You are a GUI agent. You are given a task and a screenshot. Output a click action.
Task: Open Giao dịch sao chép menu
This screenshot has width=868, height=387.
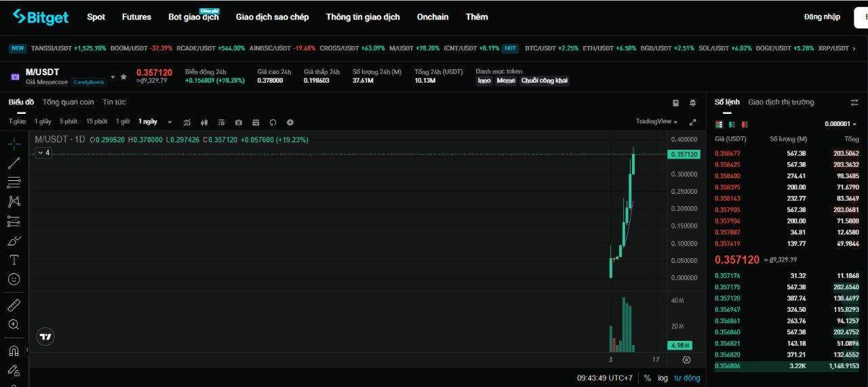272,17
